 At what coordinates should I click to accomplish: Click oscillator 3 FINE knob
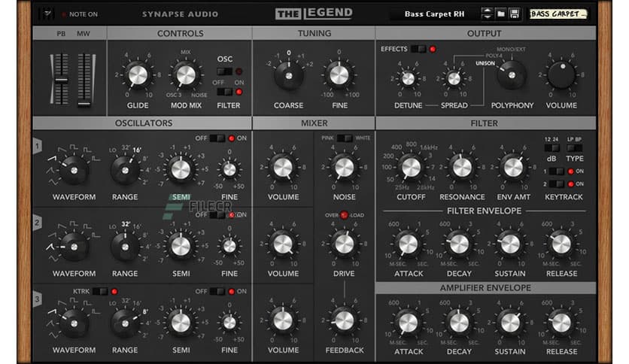pyautogui.click(x=229, y=323)
